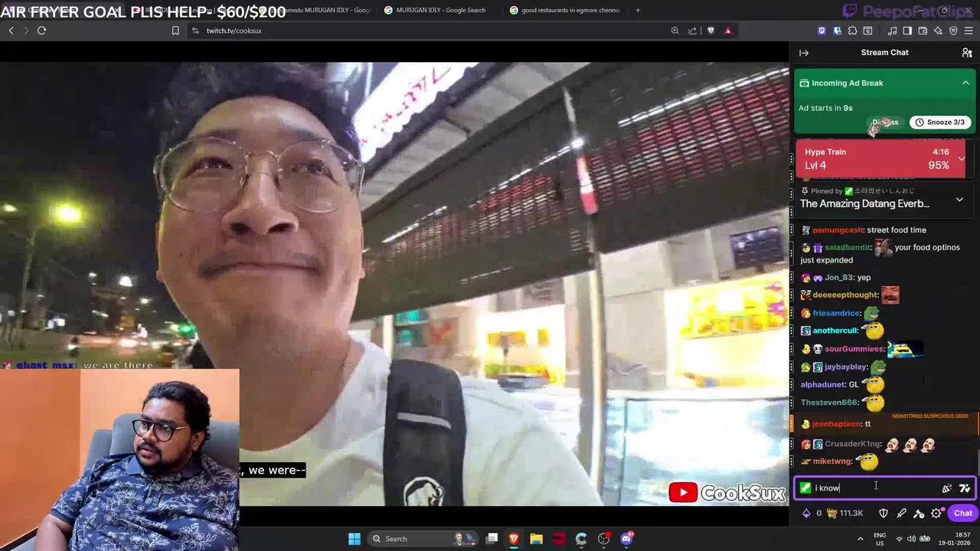Open the Brave Rewards triangle icon

coord(728,31)
